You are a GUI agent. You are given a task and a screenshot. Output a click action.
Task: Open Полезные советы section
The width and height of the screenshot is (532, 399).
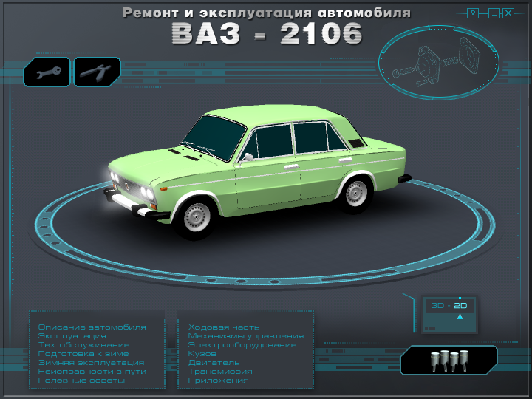click(81, 380)
